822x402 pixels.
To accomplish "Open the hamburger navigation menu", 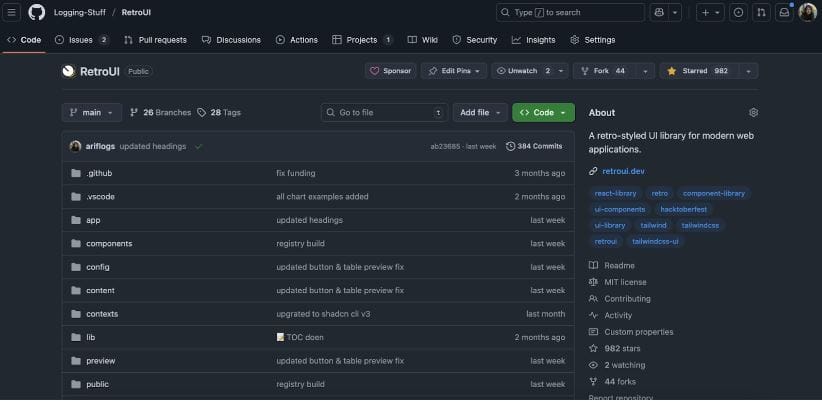I will (12, 13).
